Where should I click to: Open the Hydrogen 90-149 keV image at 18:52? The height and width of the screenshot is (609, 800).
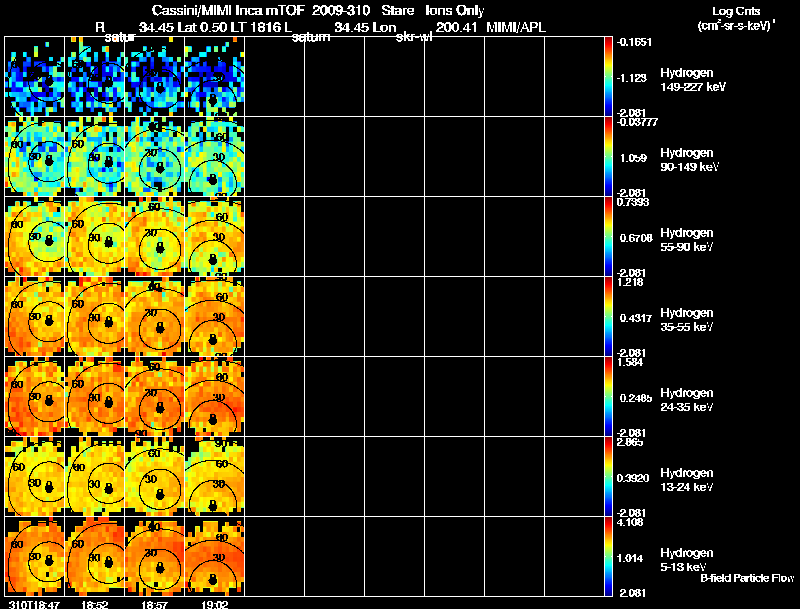[95, 157]
